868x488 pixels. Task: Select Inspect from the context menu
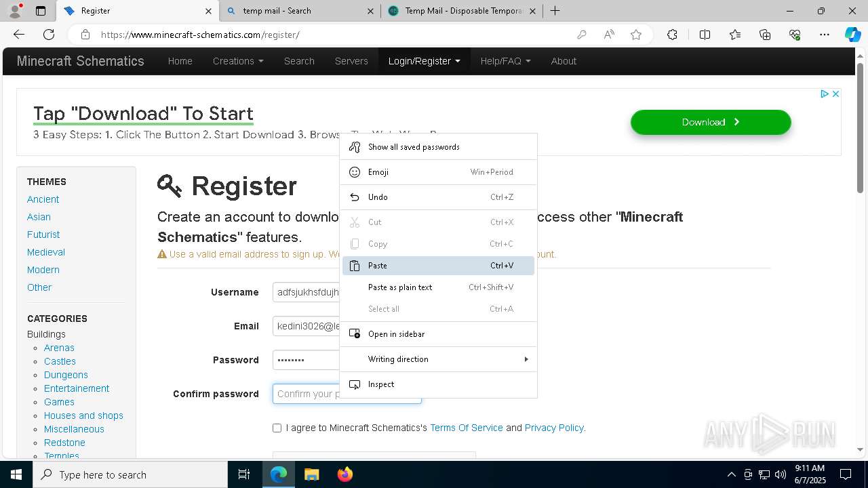click(x=438, y=384)
